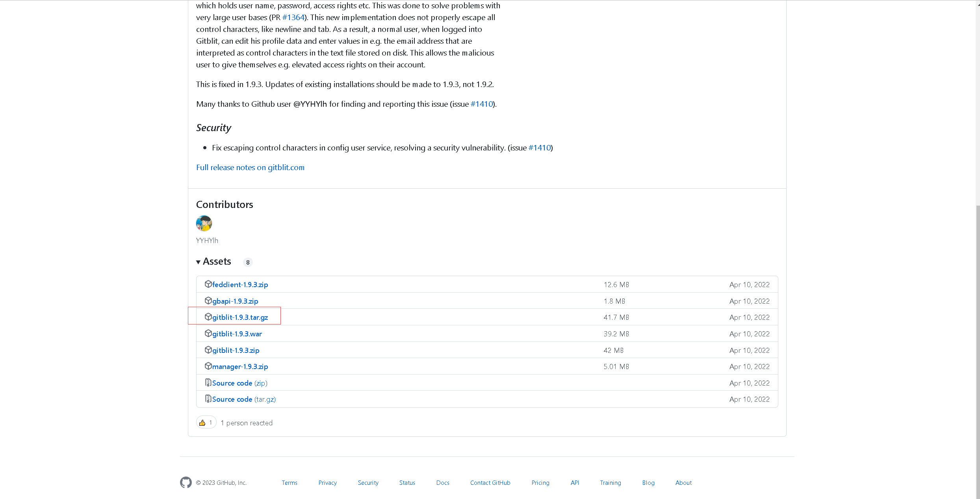Click the GitHub logo in the footer
The width and height of the screenshot is (980, 499).
coord(186,482)
